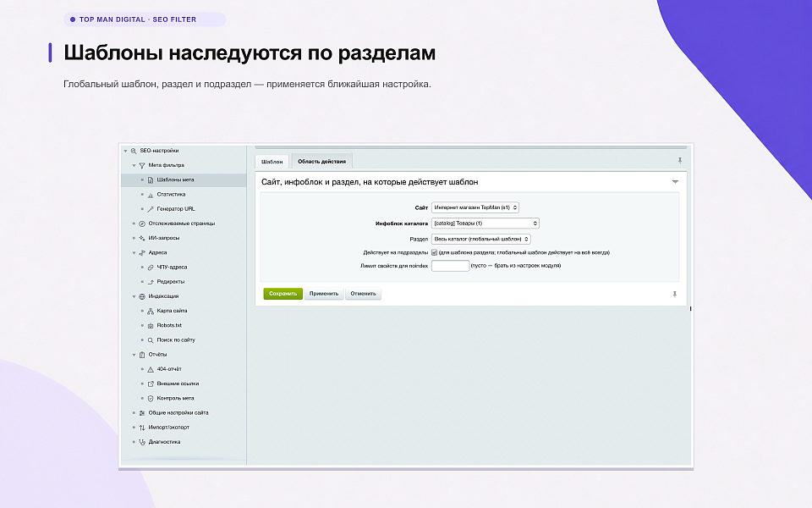Viewport: 812px width, 508px height.
Task: Click the Карта сайта sitemap icon
Action: [x=151, y=311]
